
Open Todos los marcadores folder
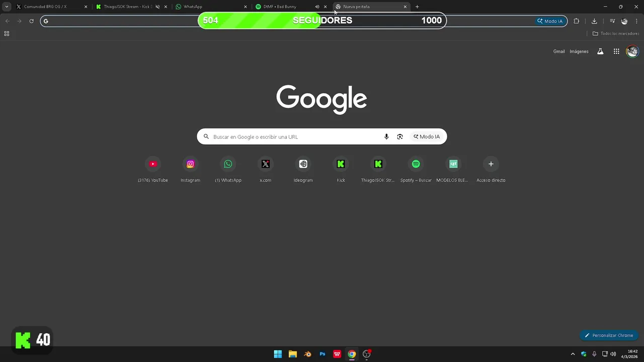pos(616,34)
